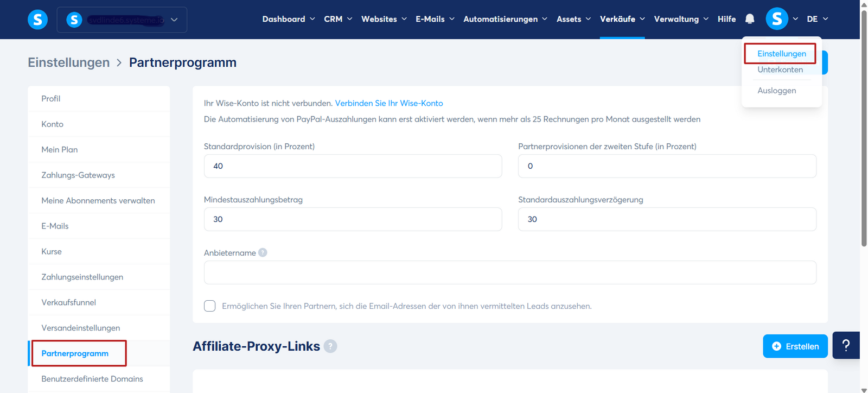Select Einstellungen in the profile dropdown

click(x=781, y=54)
